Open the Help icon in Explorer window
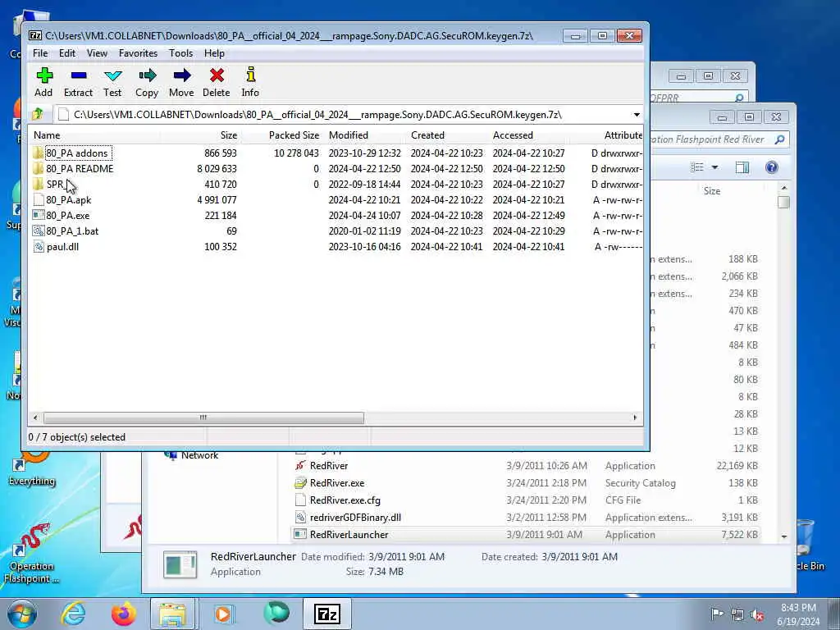Screen dimensions: 840x630 [771, 167]
